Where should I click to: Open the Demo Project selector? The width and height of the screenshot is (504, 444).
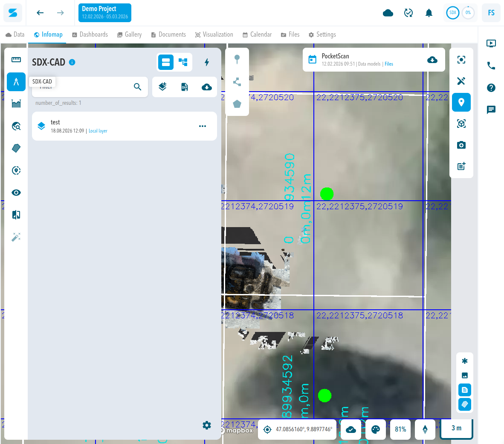[x=105, y=13]
